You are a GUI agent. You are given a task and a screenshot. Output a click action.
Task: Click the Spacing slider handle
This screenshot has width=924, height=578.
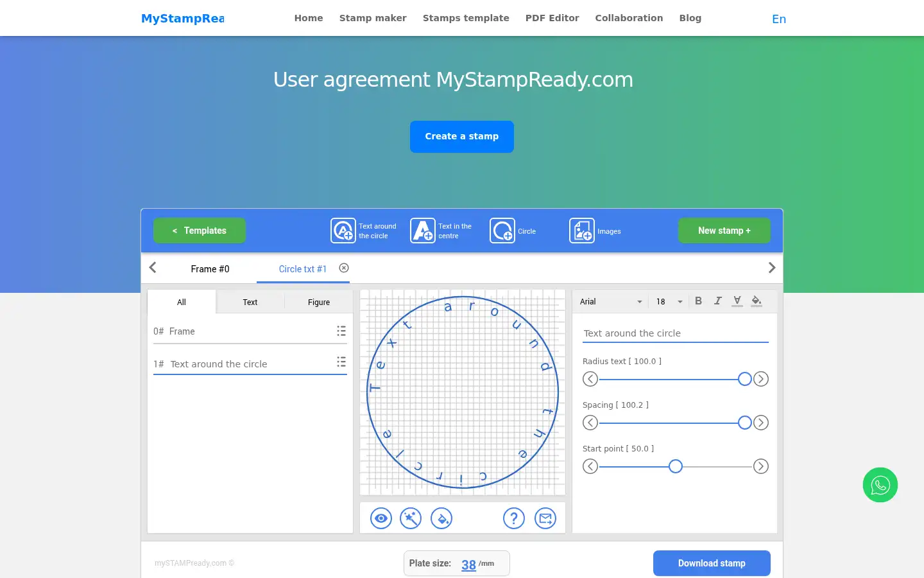point(745,423)
